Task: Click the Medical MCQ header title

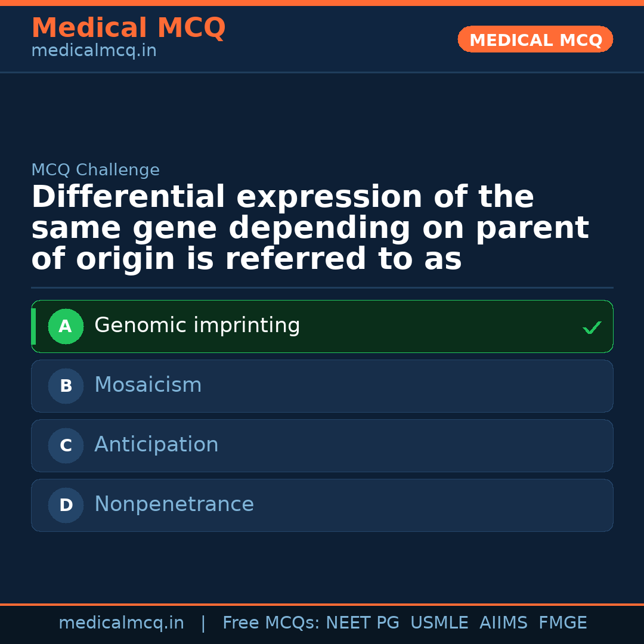Action: 128,28
